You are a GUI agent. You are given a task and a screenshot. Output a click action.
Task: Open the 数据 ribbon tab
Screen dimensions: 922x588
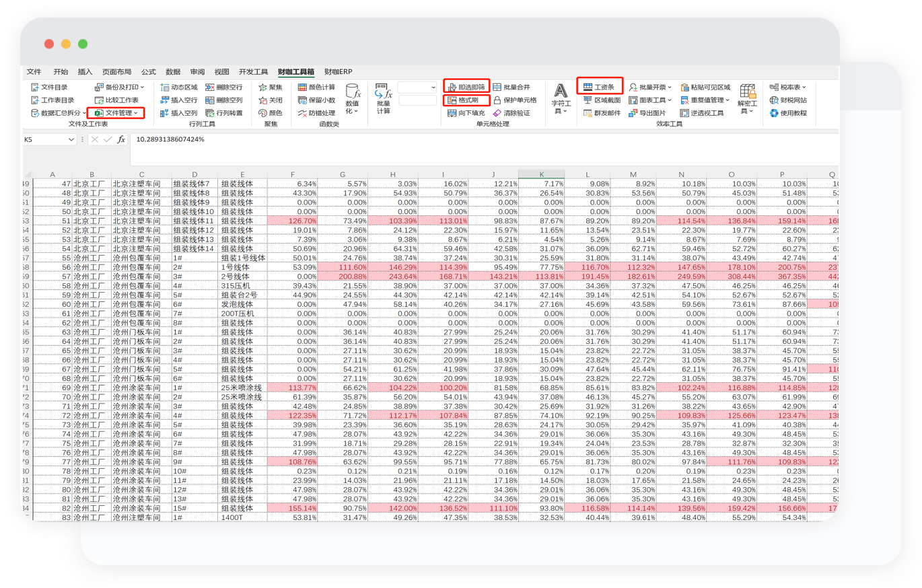pos(173,72)
